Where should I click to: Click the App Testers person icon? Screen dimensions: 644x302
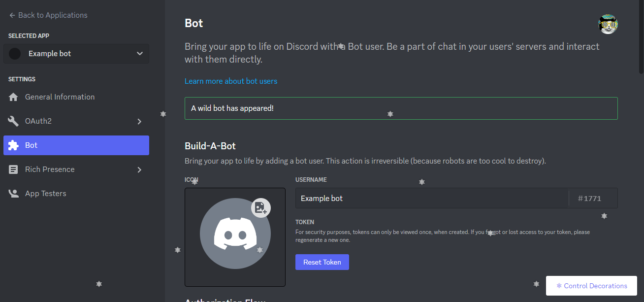tap(14, 194)
